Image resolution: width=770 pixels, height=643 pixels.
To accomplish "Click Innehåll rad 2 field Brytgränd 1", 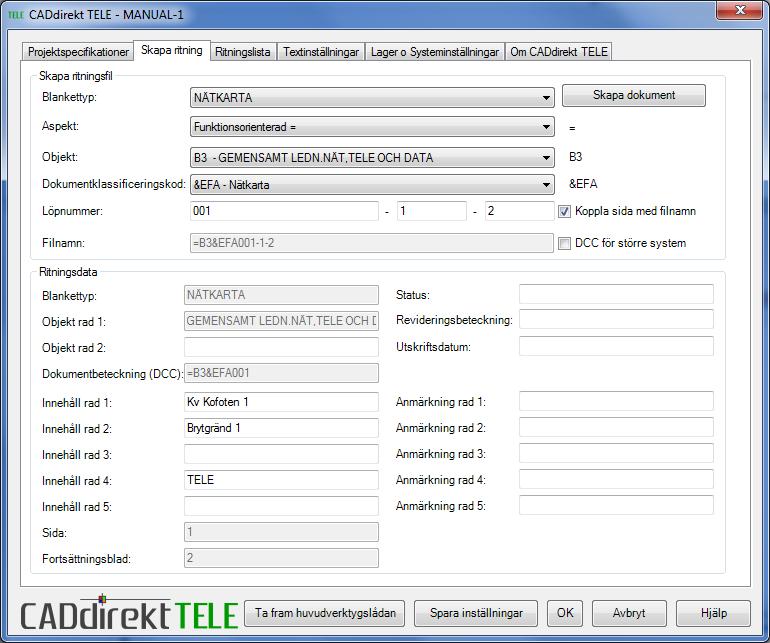I will click(281, 428).
